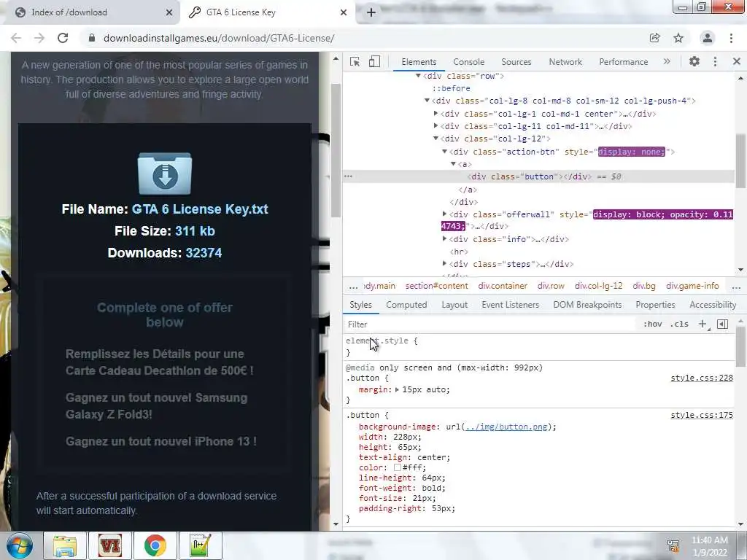Image resolution: width=747 pixels, height=560 pixels.
Task: Open a new browser tab
Action: 371,12
